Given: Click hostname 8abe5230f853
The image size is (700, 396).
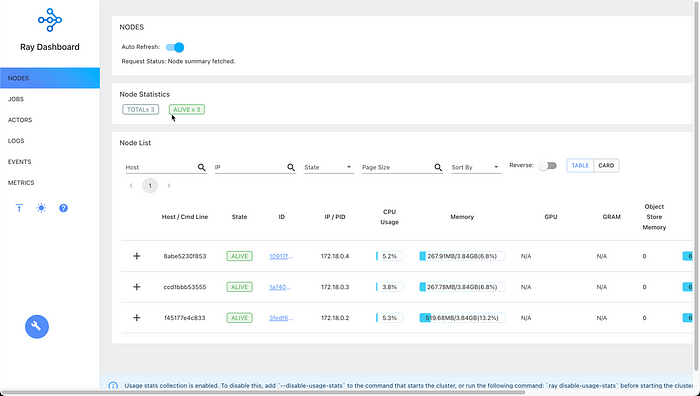Looking at the screenshot, I should tap(185, 256).
